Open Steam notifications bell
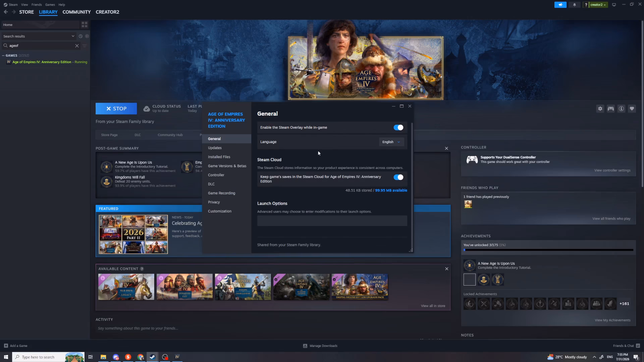The height and width of the screenshot is (362, 644). click(575, 5)
